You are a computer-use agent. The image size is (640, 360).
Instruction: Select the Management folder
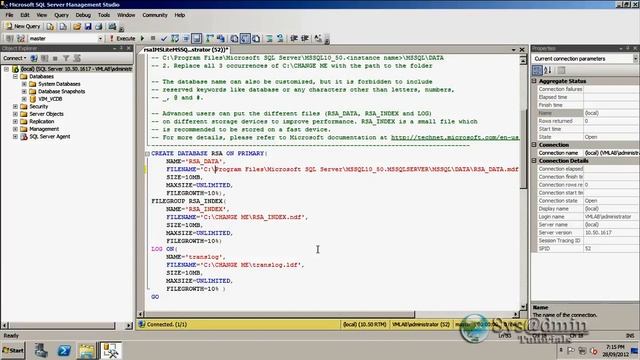coord(44,129)
